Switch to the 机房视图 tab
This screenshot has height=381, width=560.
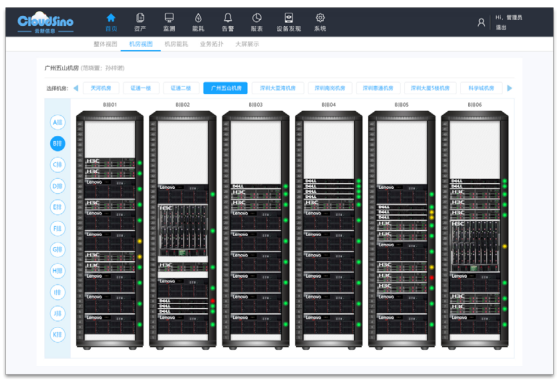coord(141,44)
